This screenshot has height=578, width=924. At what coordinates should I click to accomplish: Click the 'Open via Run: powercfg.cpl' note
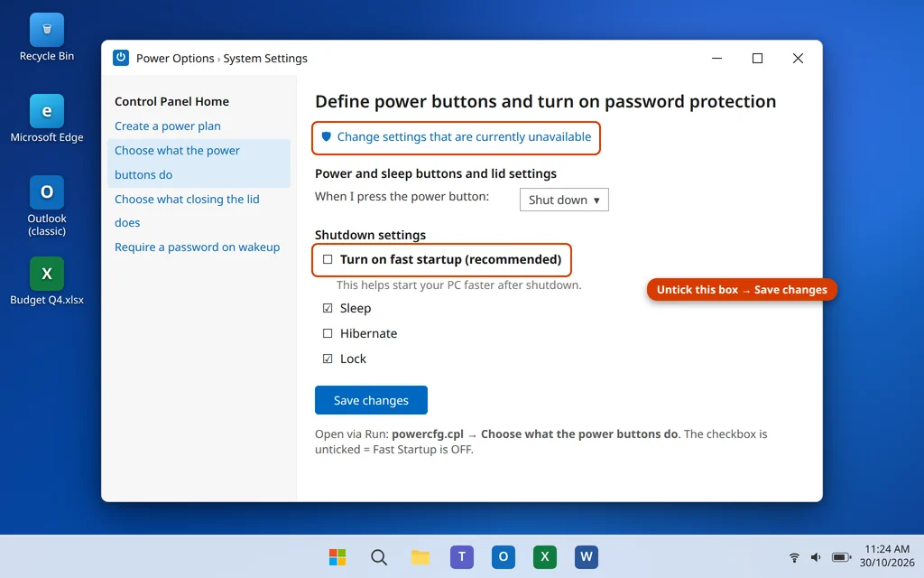pyautogui.click(x=541, y=442)
